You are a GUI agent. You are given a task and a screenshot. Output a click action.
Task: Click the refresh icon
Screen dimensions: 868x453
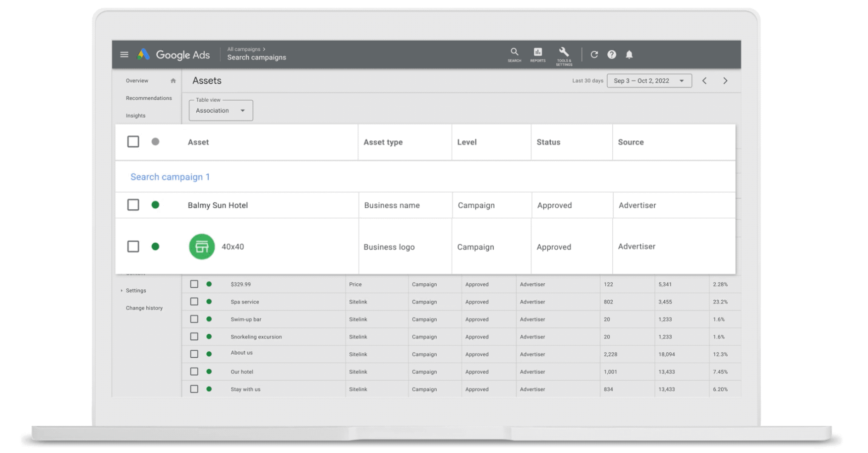[594, 55]
